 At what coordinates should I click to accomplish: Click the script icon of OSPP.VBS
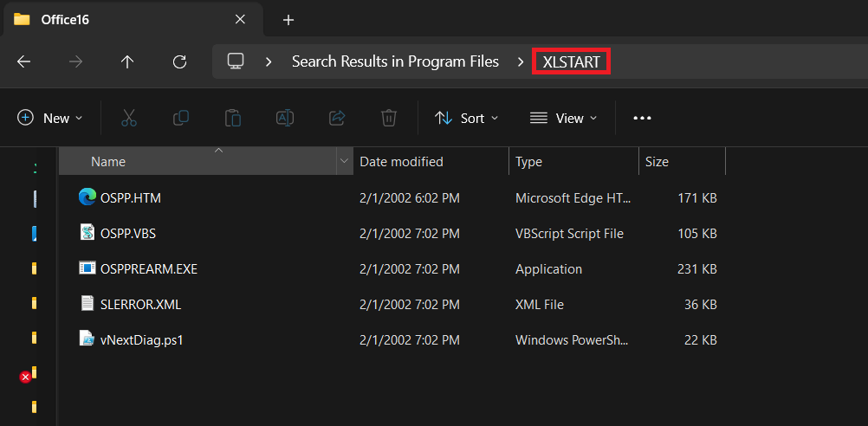pyautogui.click(x=87, y=233)
